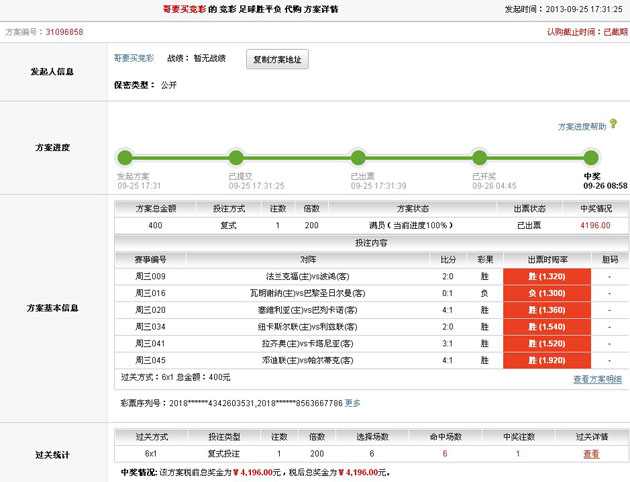The image size is (630, 482).
Task: Click the 已出票 progress circle
Action: tap(358, 157)
